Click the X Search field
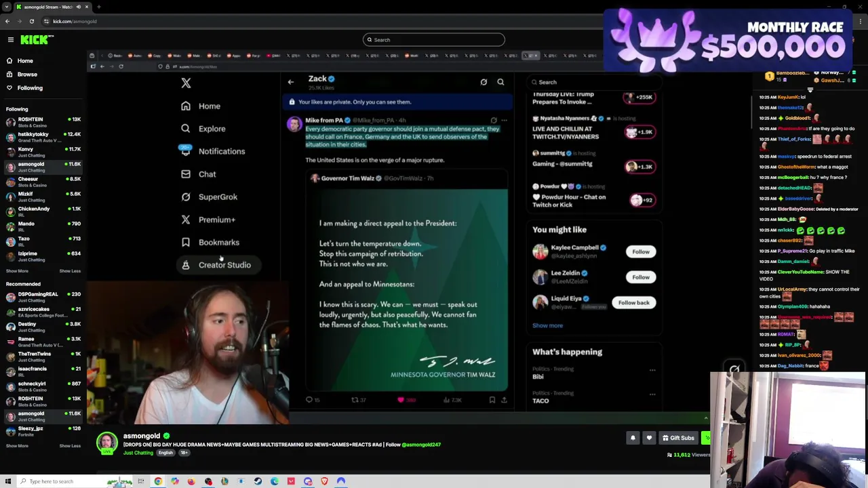This screenshot has width=868, height=488. (x=593, y=83)
